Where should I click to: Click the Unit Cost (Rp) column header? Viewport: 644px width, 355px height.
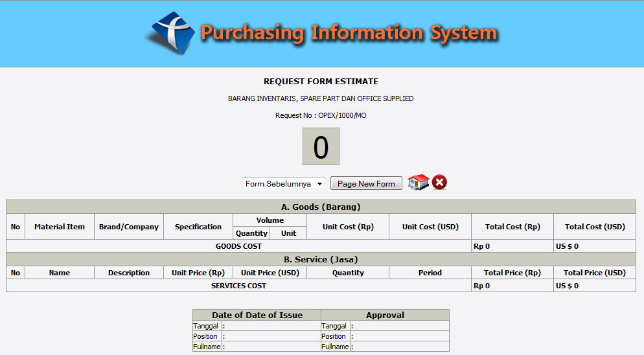pyautogui.click(x=348, y=226)
